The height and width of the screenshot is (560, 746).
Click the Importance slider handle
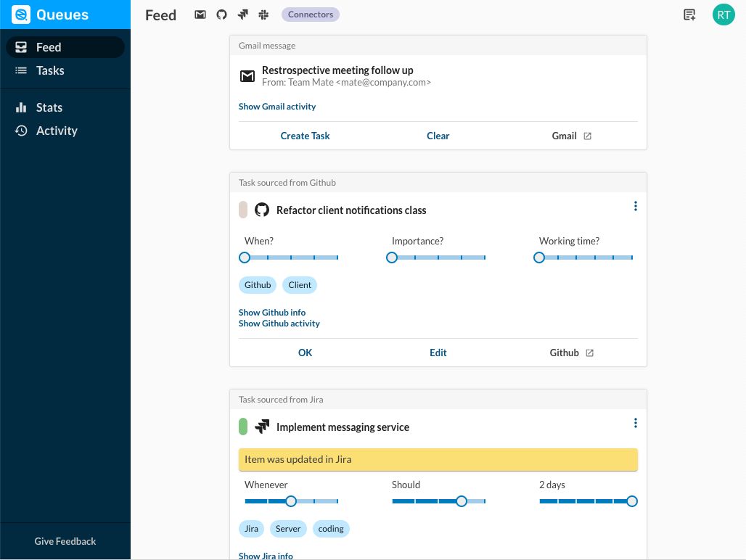pyautogui.click(x=392, y=258)
